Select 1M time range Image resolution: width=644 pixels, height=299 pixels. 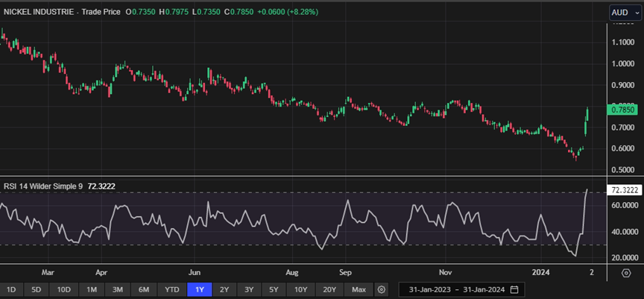click(x=92, y=289)
